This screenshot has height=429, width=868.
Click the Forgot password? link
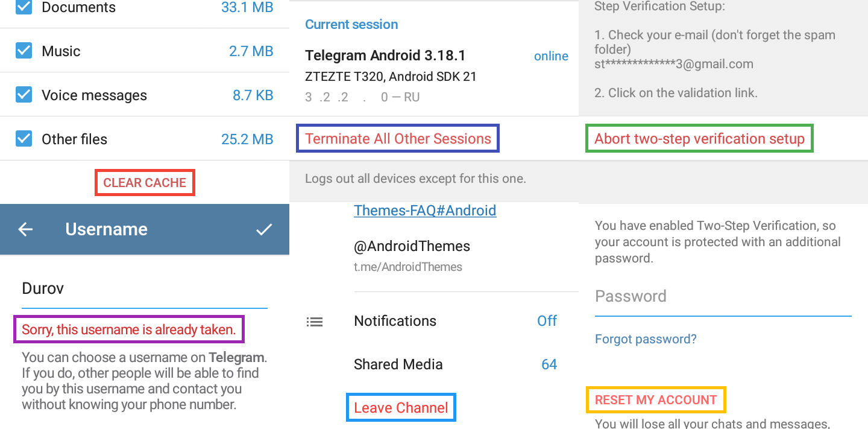click(x=646, y=339)
